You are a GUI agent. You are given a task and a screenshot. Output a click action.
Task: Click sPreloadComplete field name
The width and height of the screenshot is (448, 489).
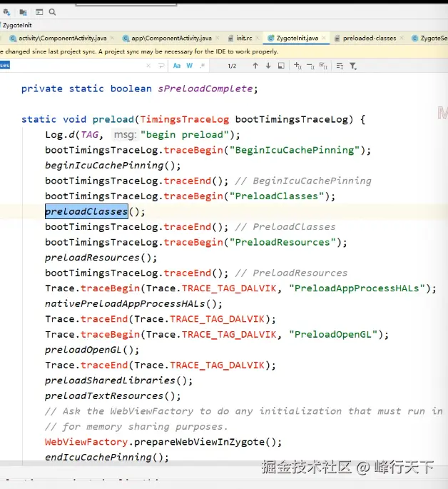coord(205,89)
